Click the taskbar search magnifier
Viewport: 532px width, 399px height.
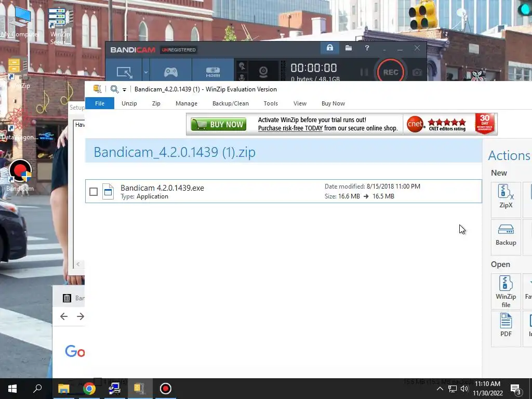tap(37, 389)
